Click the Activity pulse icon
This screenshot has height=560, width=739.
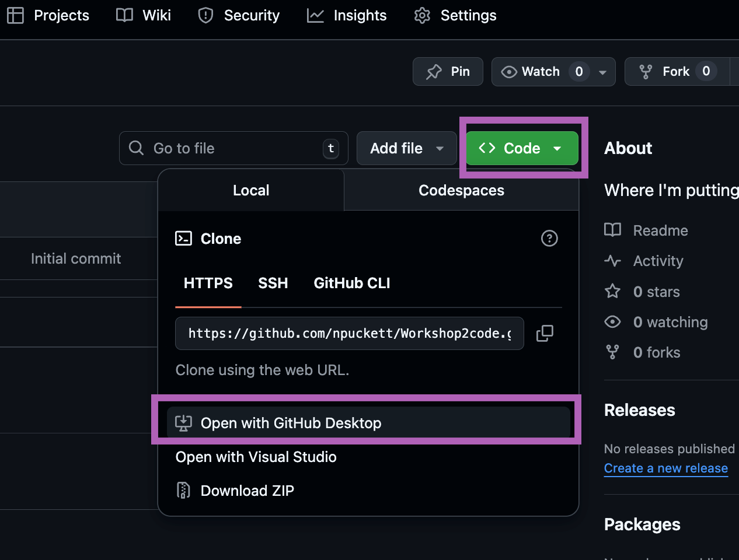coord(612,261)
